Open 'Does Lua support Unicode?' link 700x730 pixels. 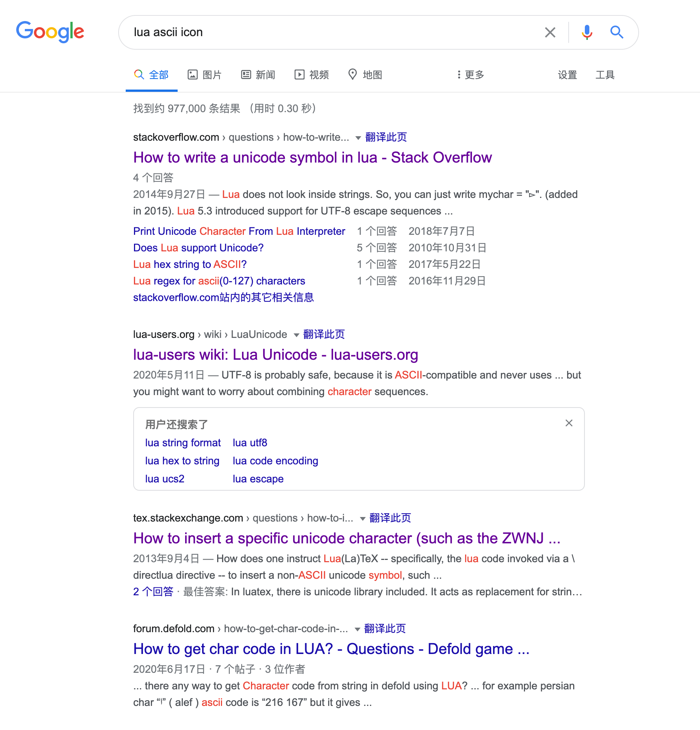(x=198, y=248)
